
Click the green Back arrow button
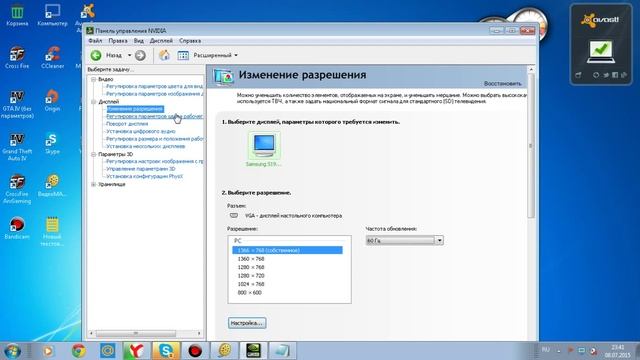click(96, 55)
